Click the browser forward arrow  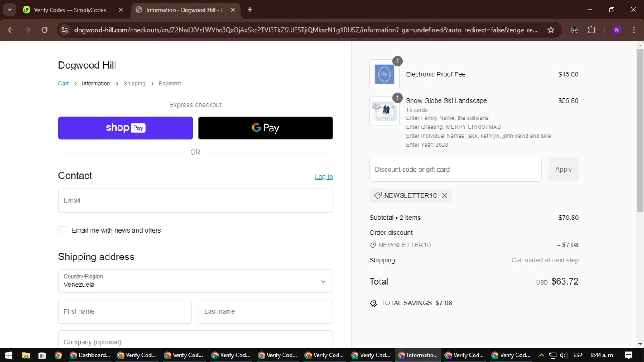point(27,30)
